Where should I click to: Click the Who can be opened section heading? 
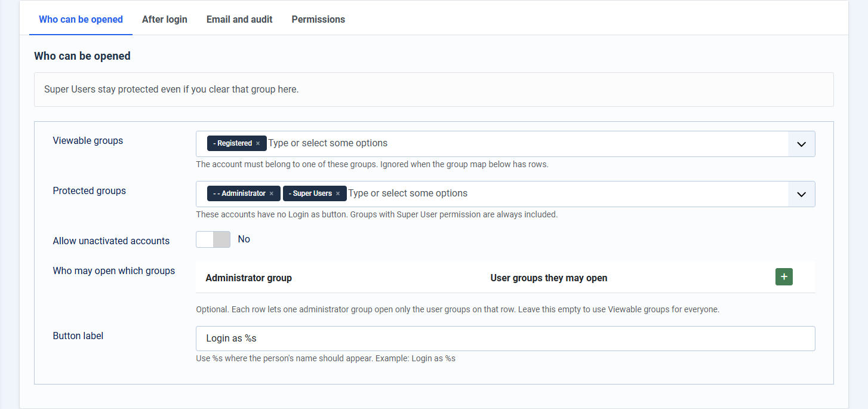[x=82, y=56]
